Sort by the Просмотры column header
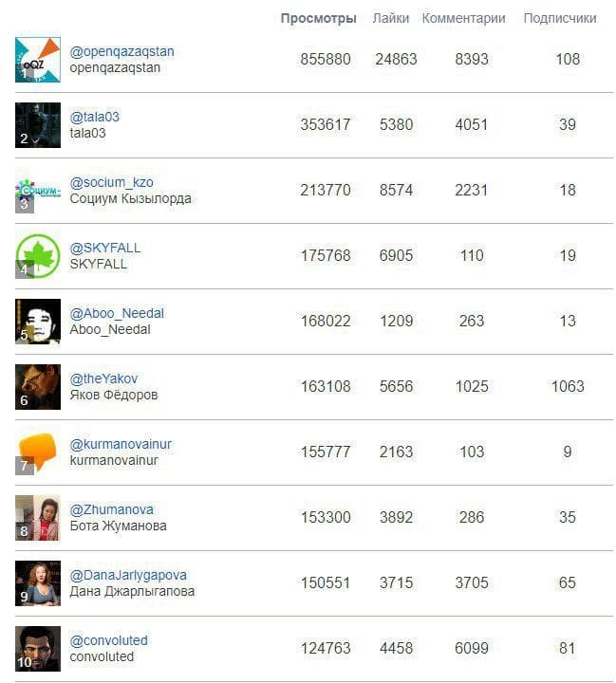This screenshot has width=616, height=683. point(319,18)
